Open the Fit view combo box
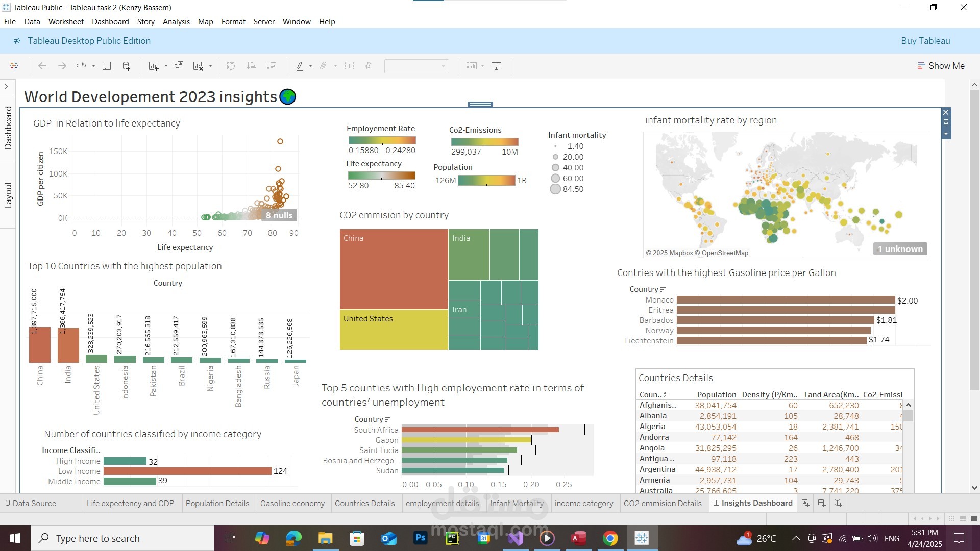Screen dimensions: 980x551 click(x=416, y=66)
